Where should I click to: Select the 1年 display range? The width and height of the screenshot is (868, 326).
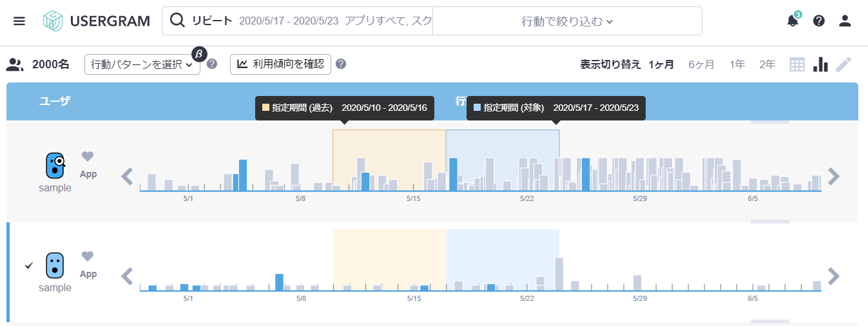(737, 64)
